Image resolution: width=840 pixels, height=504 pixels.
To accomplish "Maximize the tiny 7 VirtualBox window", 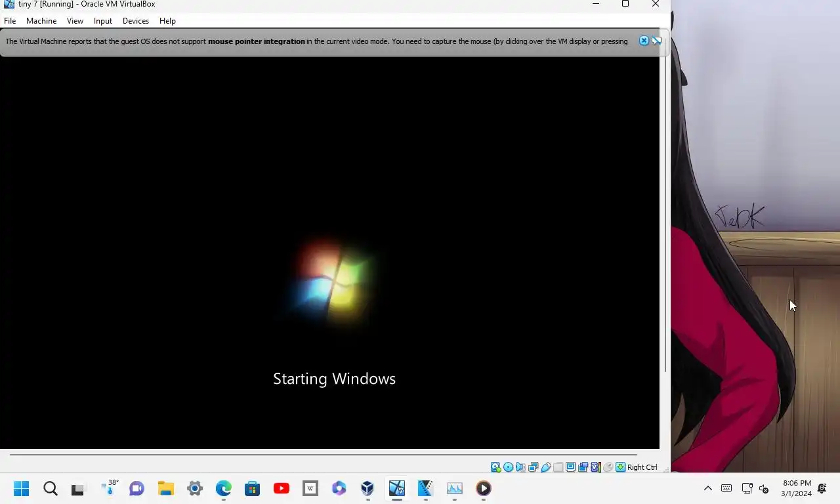I will click(625, 4).
